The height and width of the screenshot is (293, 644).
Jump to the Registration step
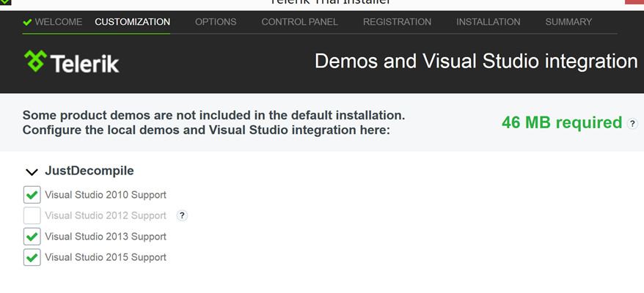coord(397,22)
